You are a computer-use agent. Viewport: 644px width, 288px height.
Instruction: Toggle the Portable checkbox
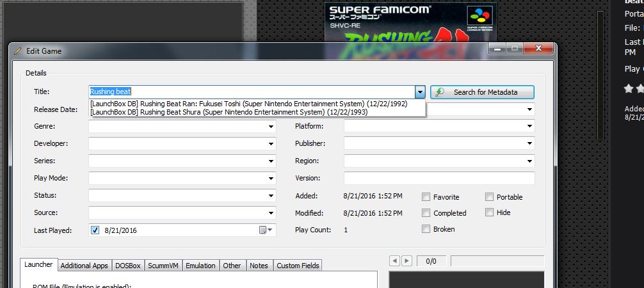click(489, 196)
